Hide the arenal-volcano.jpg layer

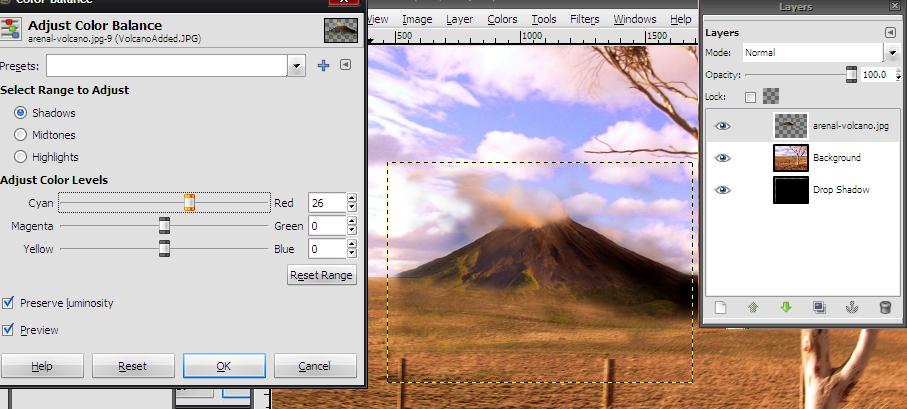click(722, 126)
